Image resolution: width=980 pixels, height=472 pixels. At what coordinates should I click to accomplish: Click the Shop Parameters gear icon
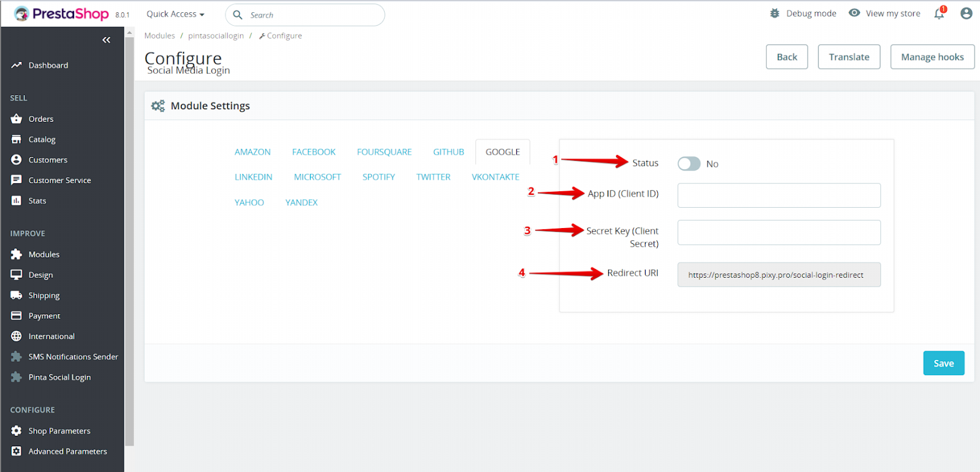(x=17, y=431)
